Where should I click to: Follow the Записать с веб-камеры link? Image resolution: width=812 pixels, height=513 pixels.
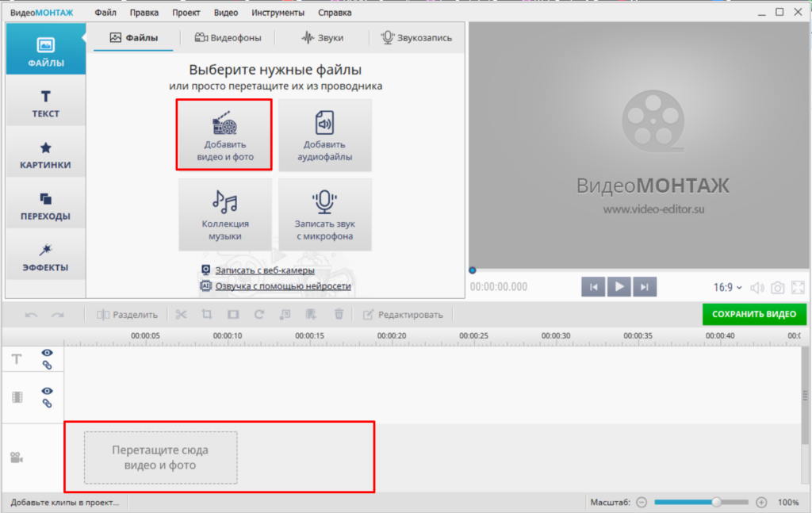[265, 270]
